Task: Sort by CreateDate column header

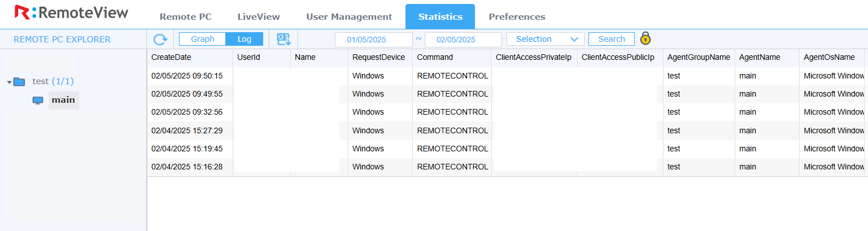Action: (171, 57)
